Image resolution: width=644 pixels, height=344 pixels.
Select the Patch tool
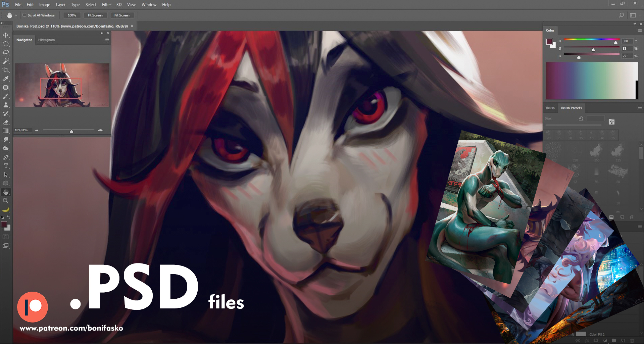[6, 87]
